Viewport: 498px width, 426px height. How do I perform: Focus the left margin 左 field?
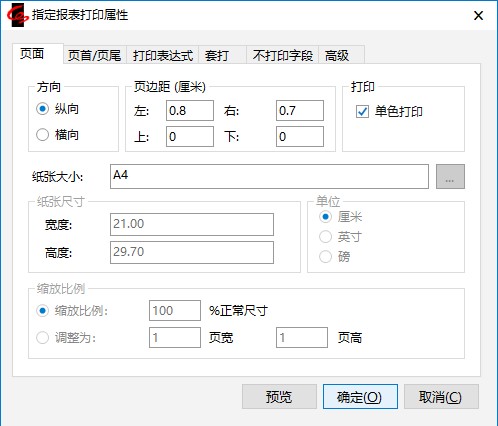(x=190, y=111)
